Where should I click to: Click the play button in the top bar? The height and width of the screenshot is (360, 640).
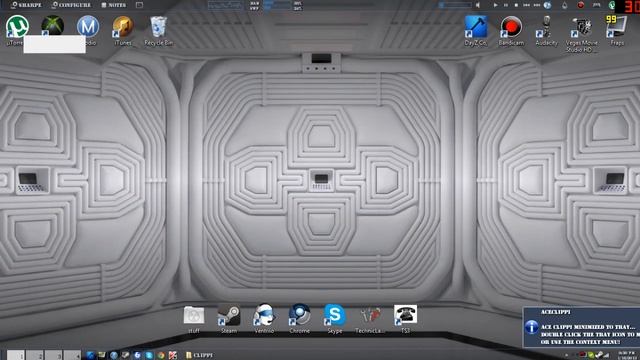(495, 5)
